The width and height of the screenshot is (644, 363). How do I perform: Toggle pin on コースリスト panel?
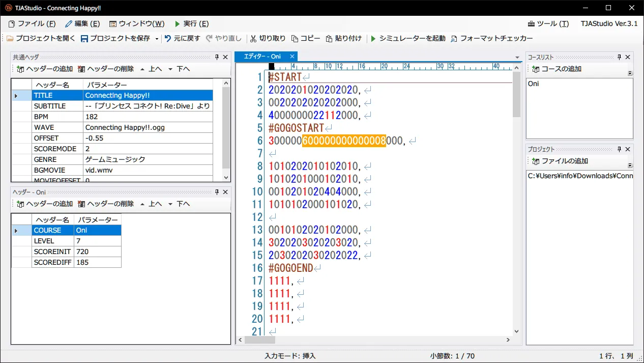619,57
